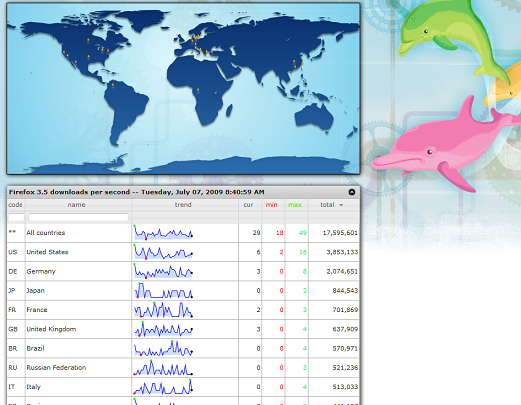Select the All countries row name
Image resolution: width=521 pixels, height=405 pixels.
click(46, 233)
